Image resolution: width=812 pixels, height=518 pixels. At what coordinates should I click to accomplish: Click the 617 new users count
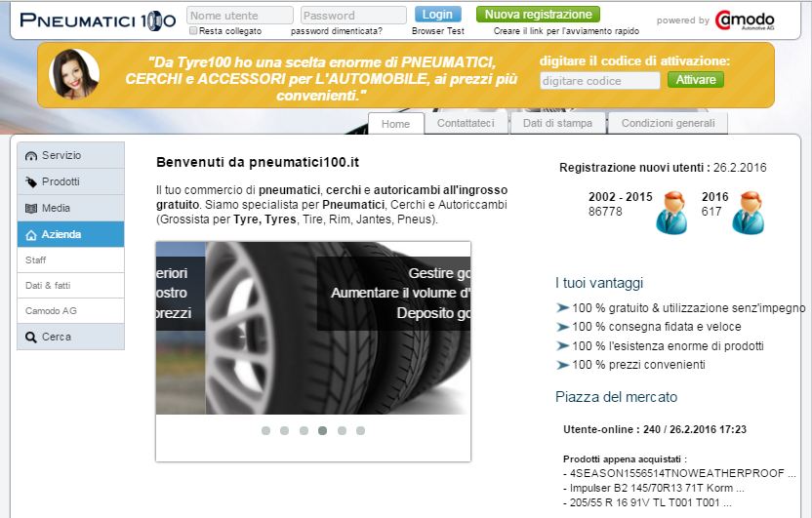[711, 212]
